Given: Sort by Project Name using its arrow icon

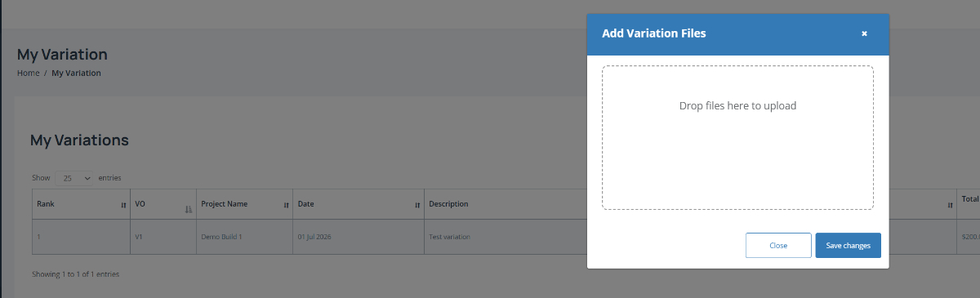Looking at the screenshot, I should point(287,205).
